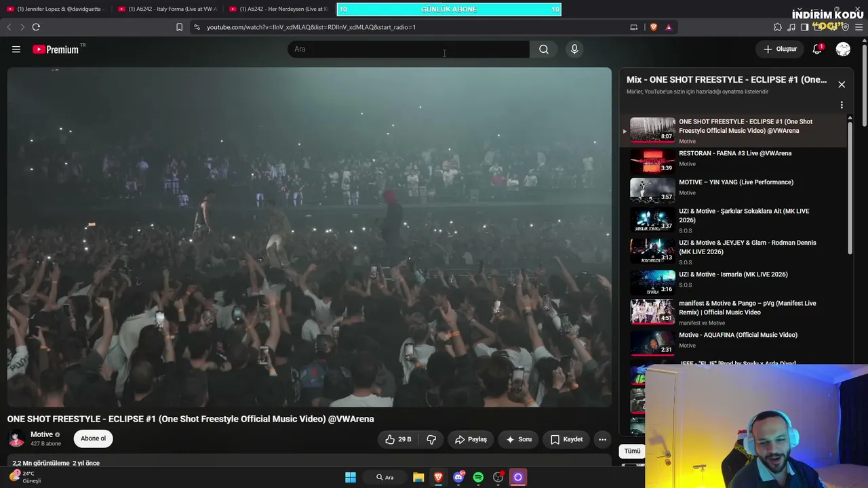Click the YouTube search magnifier button
The width and height of the screenshot is (868, 488).
click(544, 49)
